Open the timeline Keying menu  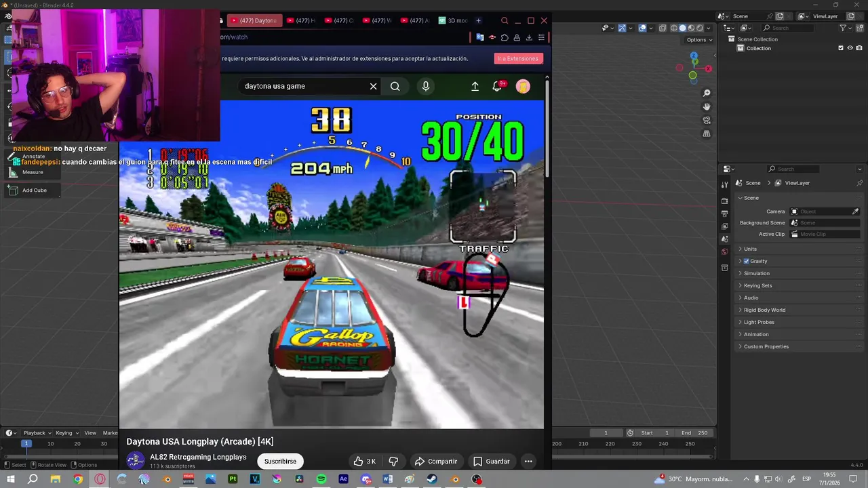pyautogui.click(x=66, y=432)
